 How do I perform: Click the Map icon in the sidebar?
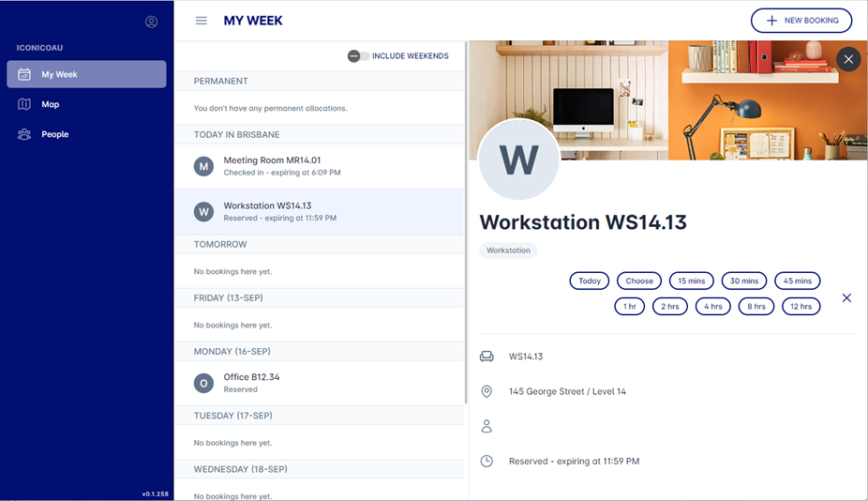(x=24, y=104)
